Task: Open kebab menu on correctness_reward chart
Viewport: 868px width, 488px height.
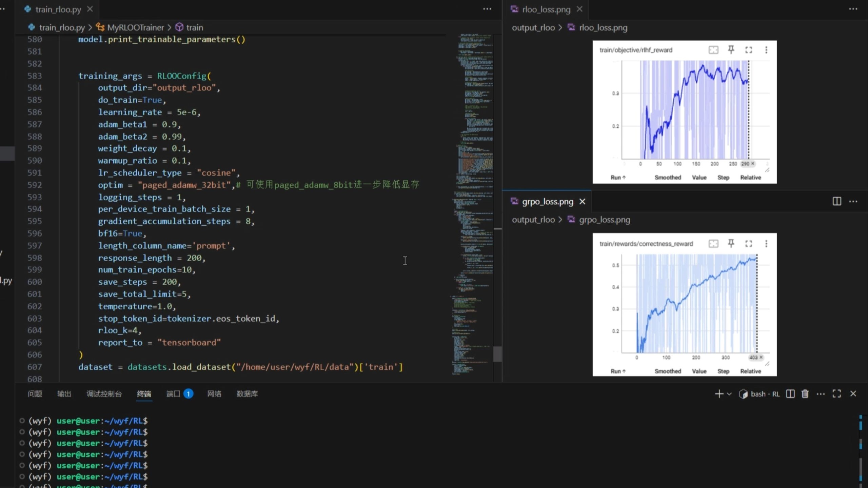Action: click(x=766, y=244)
